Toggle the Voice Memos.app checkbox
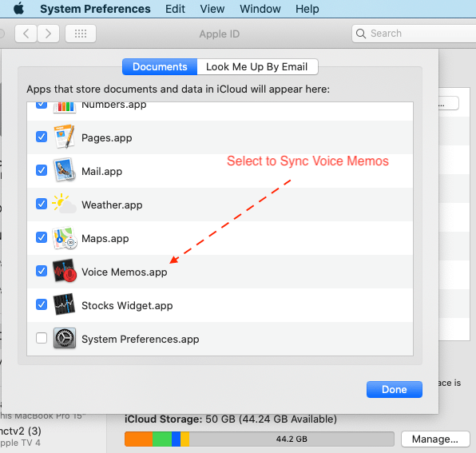 point(42,271)
